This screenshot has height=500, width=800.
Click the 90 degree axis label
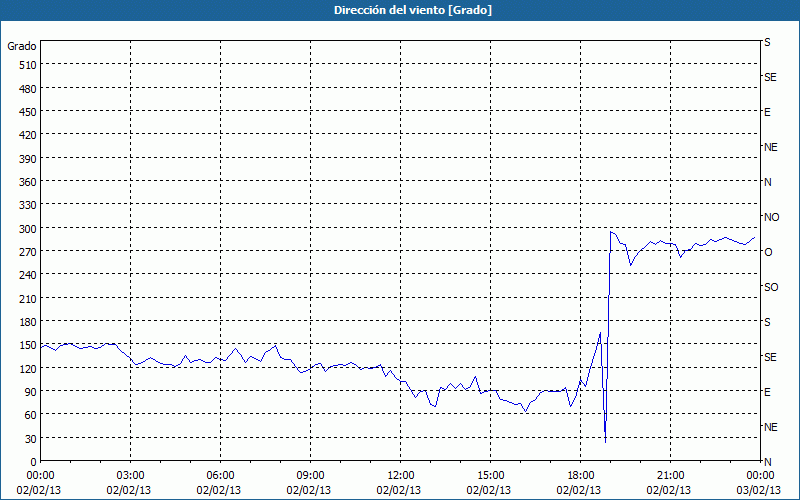pyautogui.click(x=31, y=392)
